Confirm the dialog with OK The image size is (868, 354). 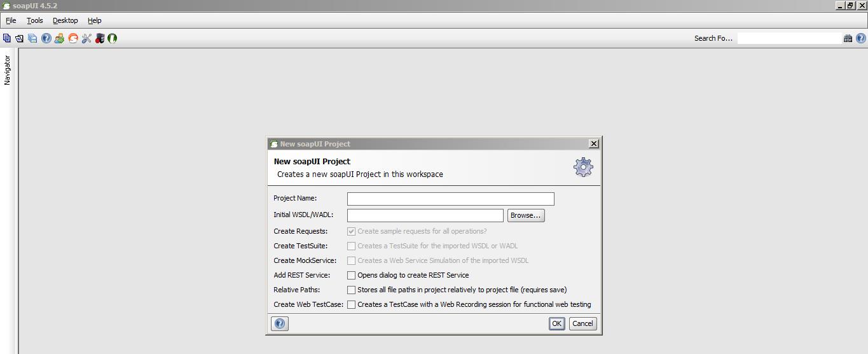(556, 323)
